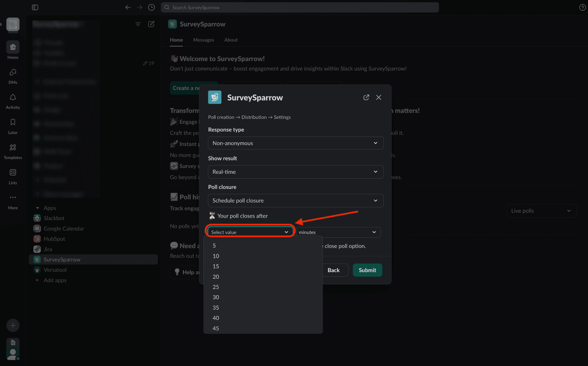Image resolution: width=588 pixels, height=366 pixels.
Task: Click the compose new message icon
Action: click(x=151, y=24)
